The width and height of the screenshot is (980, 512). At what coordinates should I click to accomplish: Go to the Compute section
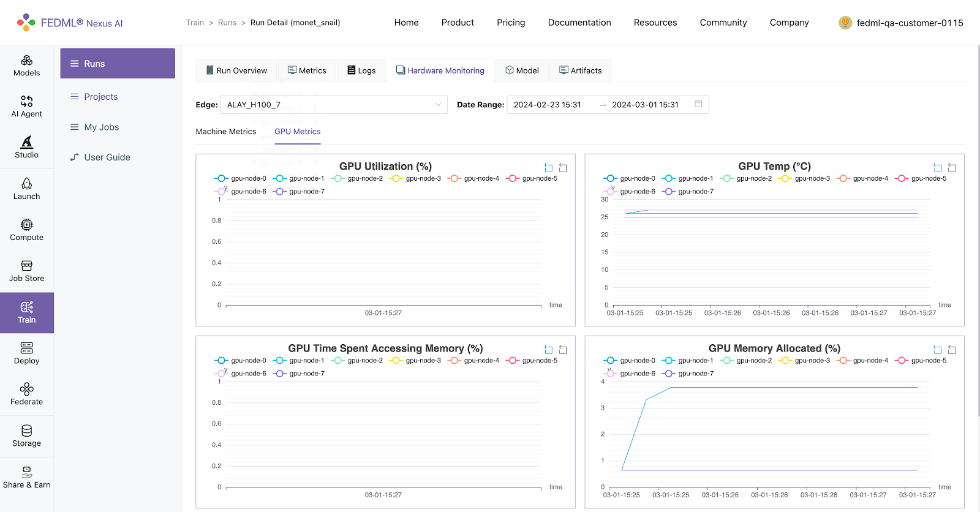click(26, 230)
